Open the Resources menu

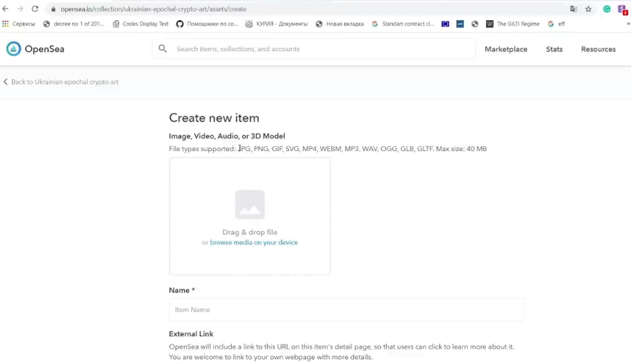pos(598,49)
